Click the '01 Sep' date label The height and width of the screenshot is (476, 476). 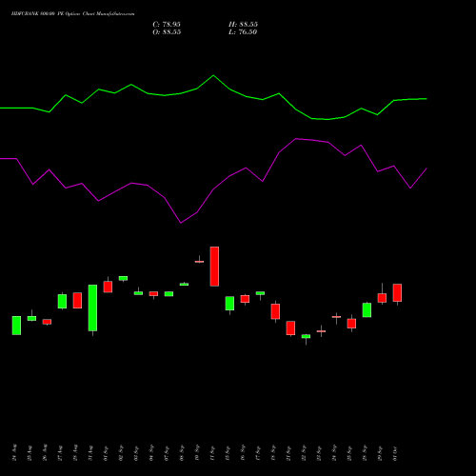coord(106,453)
